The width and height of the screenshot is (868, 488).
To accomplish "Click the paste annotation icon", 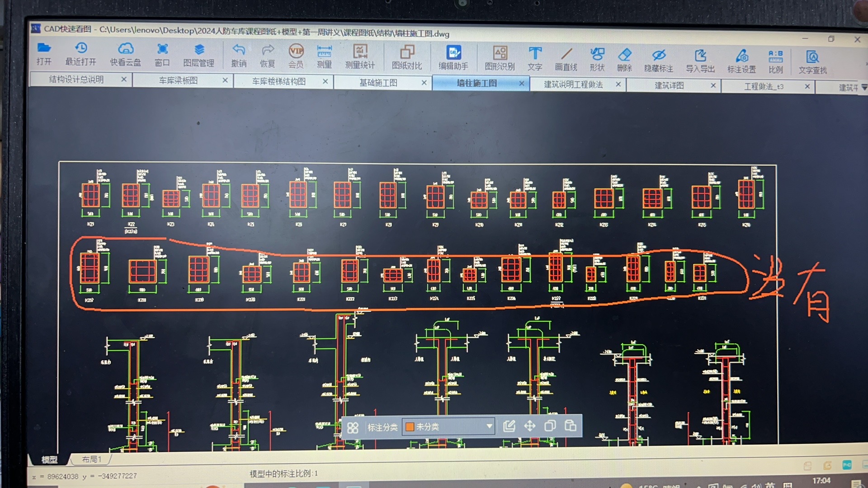I will point(571,425).
